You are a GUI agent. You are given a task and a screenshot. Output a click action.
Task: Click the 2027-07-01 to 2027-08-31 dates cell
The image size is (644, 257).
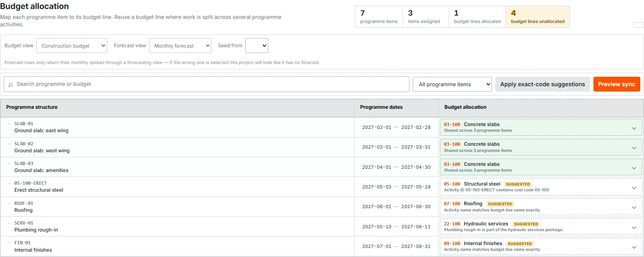396,246
